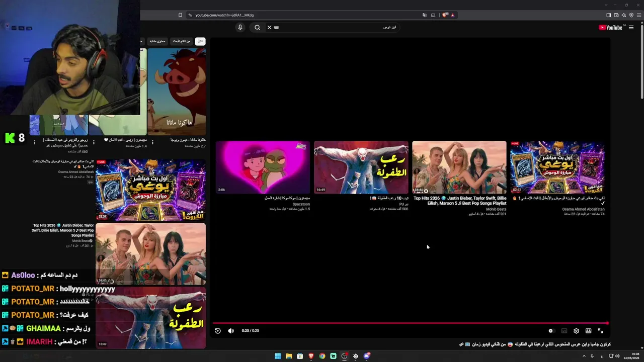Viewport: 644px width, 362px height.
Task: Click the cast screen icon in address bar
Action: point(433,15)
